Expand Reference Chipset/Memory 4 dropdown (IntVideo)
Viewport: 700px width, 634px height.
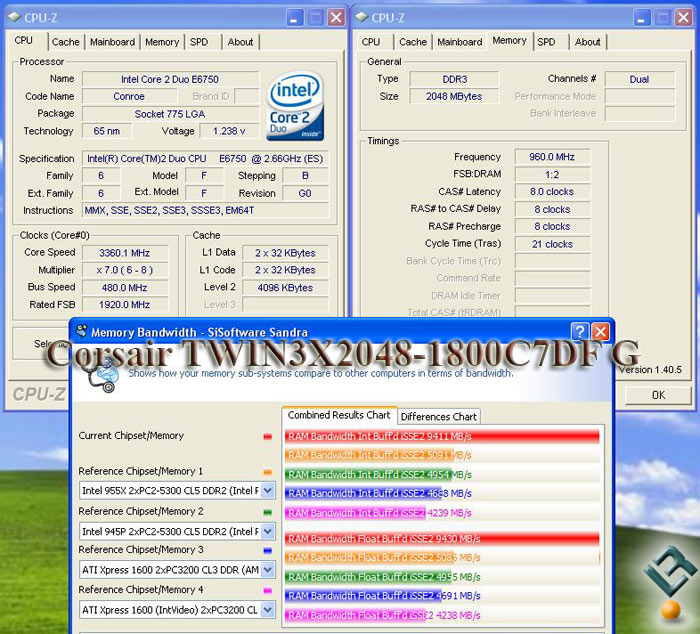click(267, 609)
